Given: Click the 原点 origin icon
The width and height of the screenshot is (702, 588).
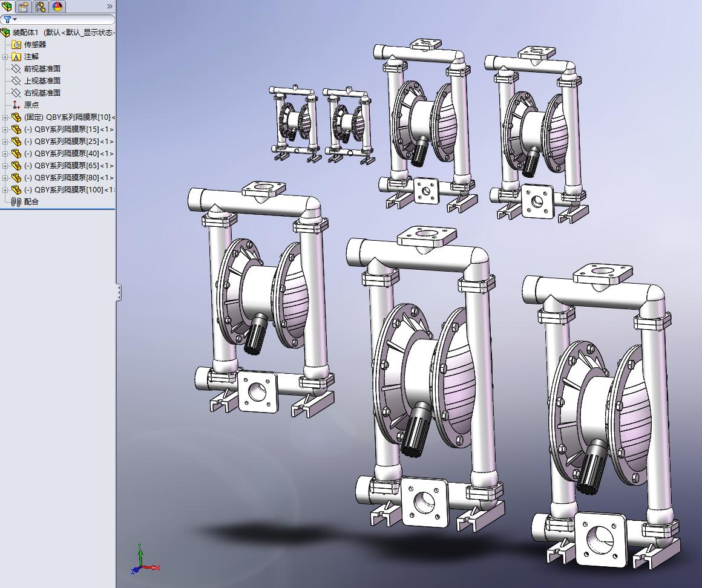Looking at the screenshot, I should click(x=16, y=105).
